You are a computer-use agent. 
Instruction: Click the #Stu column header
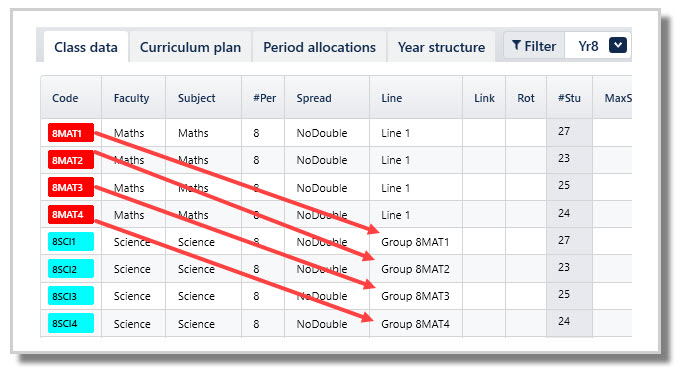pyautogui.click(x=569, y=98)
